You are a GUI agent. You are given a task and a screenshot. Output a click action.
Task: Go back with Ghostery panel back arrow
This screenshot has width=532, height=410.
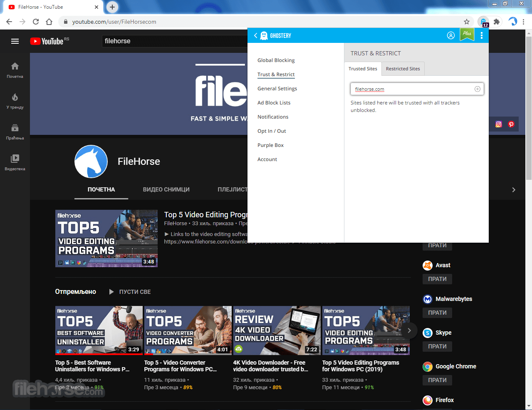(255, 36)
